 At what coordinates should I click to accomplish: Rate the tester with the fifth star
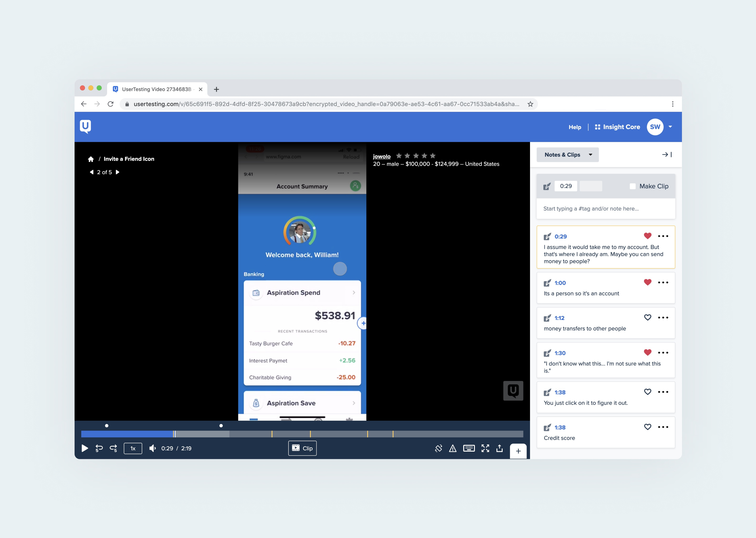[433, 156]
